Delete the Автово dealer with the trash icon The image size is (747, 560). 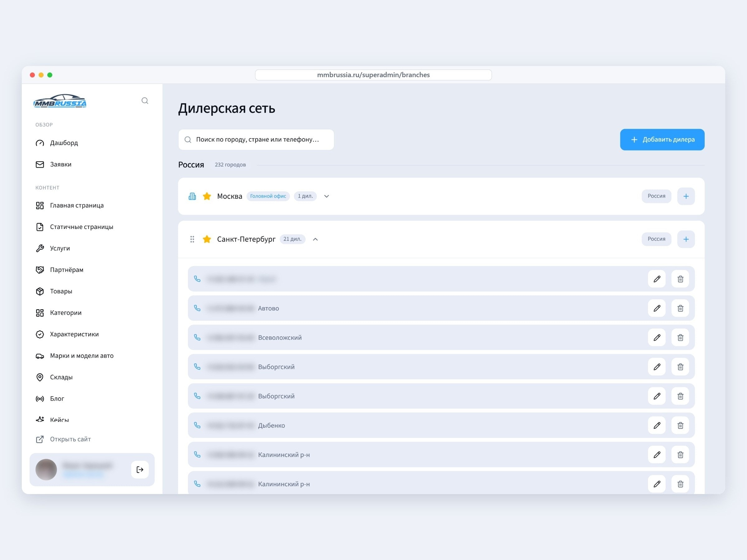(680, 308)
